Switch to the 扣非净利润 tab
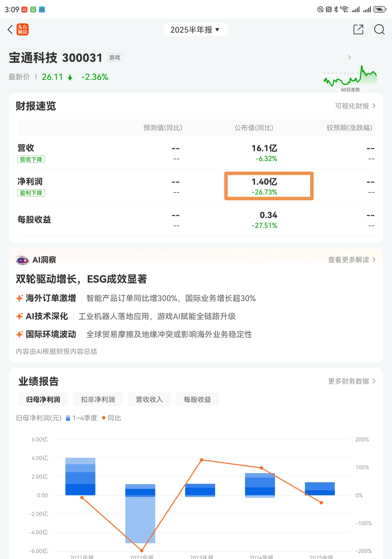 (98, 400)
